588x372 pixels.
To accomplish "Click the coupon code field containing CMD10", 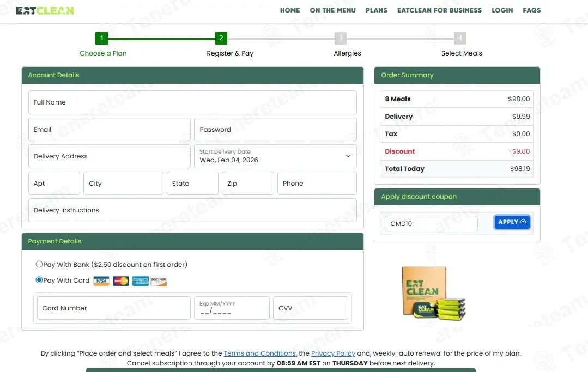I will [x=431, y=224].
